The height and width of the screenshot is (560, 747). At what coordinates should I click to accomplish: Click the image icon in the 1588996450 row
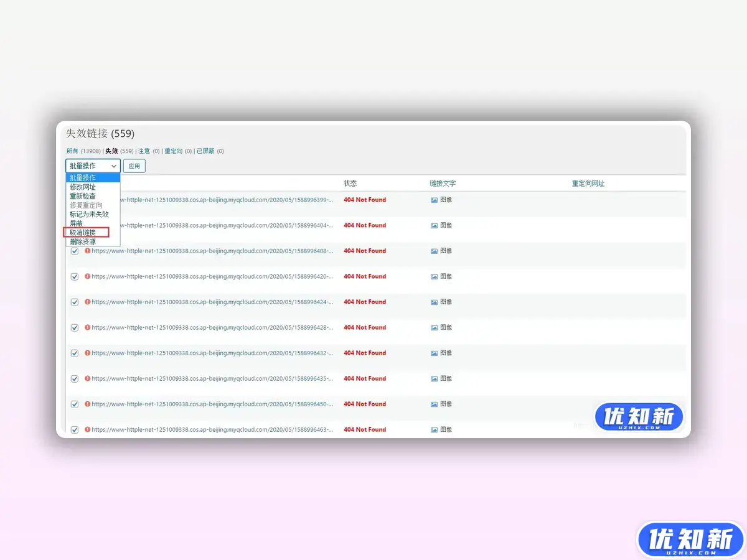click(435, 404)
